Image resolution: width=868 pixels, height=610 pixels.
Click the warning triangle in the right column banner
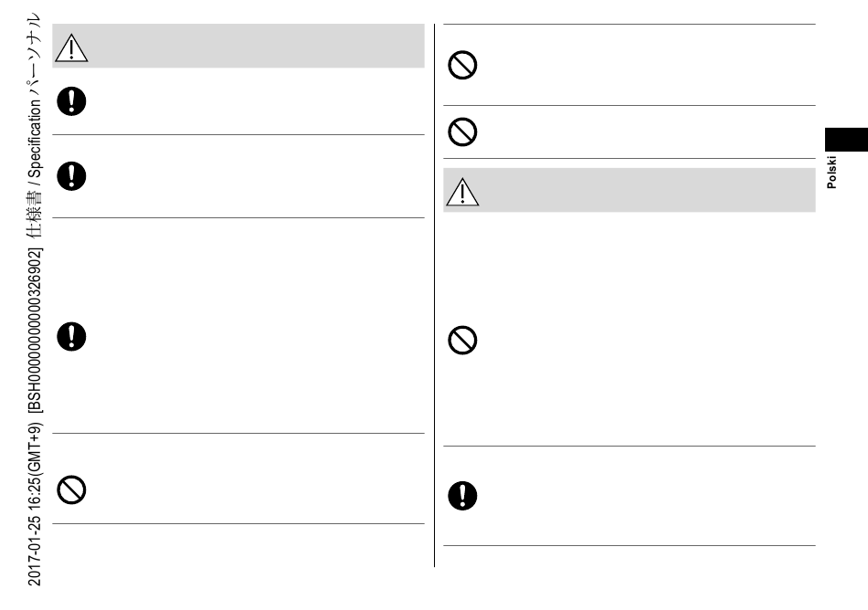[462, 192]
